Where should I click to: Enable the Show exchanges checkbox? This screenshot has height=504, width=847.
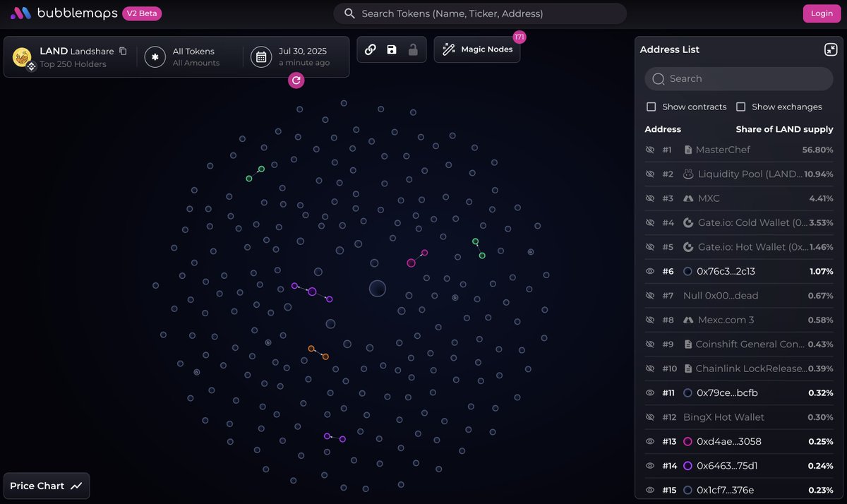click(740, 107)
